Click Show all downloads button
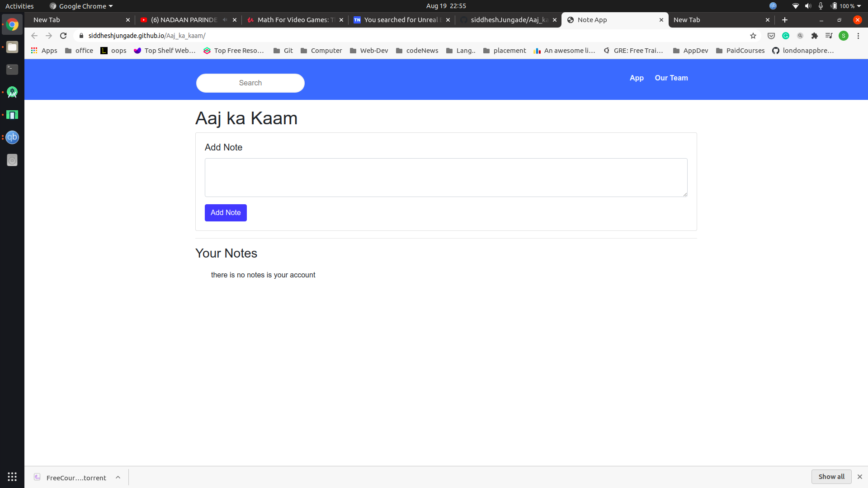 [831, 477]
